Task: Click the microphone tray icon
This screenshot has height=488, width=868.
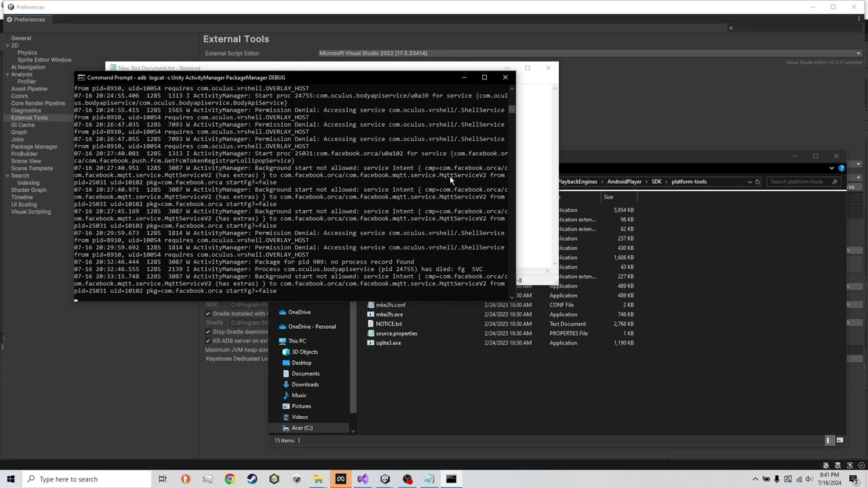Action: click(x=777, y=479)
